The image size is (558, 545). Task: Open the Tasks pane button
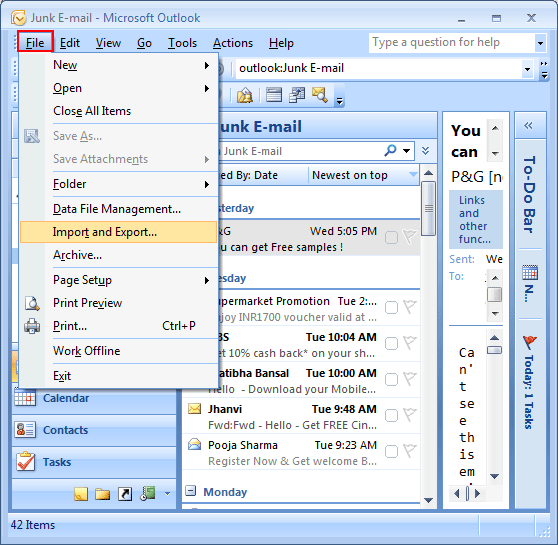pyautogui.click(x=94, y=462)
